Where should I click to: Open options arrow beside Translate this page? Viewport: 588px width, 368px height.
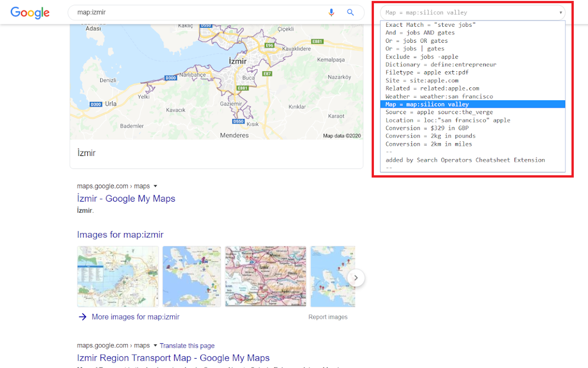point(155,345)
